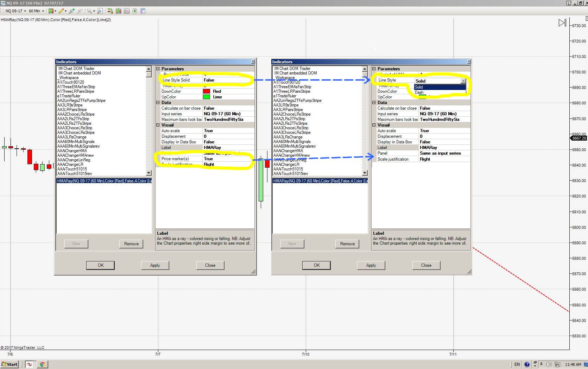The image size is (588, 369).
Task: Collapse Parameters section in left dialog
Action: tap(158, 69)
